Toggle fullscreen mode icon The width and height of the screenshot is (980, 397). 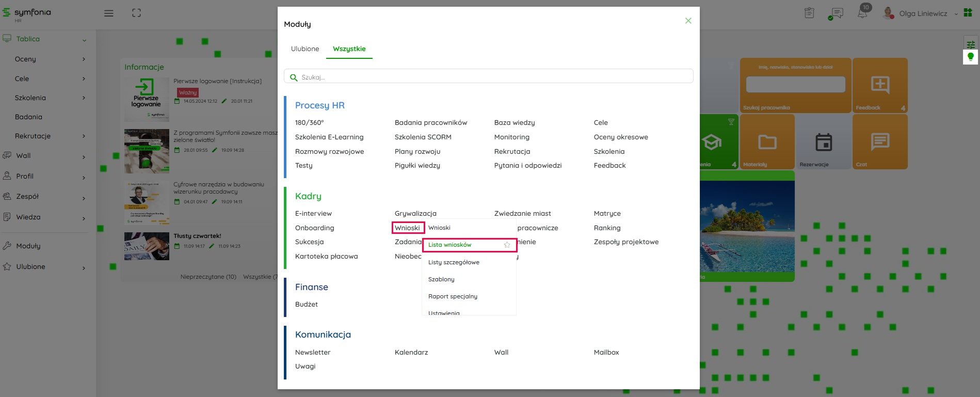tap(136, 13)
